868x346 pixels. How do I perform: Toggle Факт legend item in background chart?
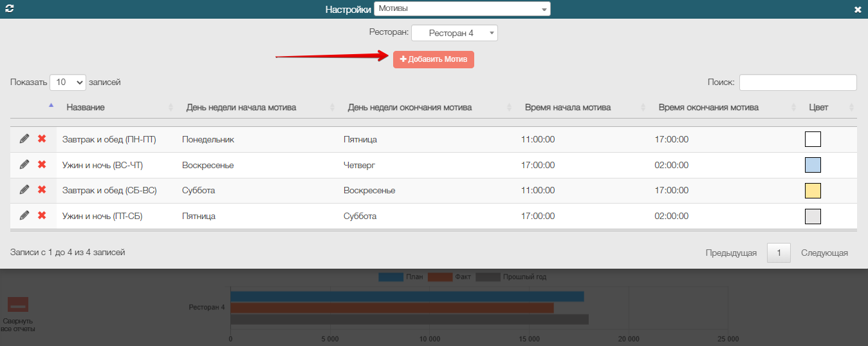point(449,277)
